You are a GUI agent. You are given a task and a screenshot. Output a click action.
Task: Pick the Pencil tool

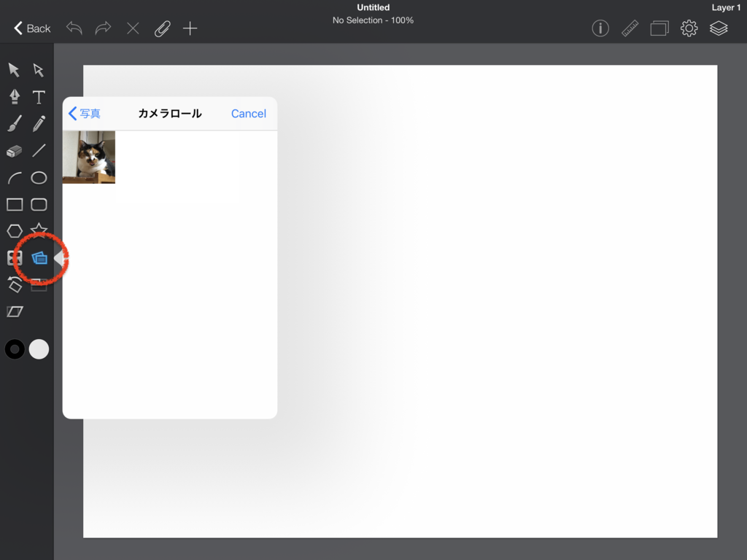(39, 124)
